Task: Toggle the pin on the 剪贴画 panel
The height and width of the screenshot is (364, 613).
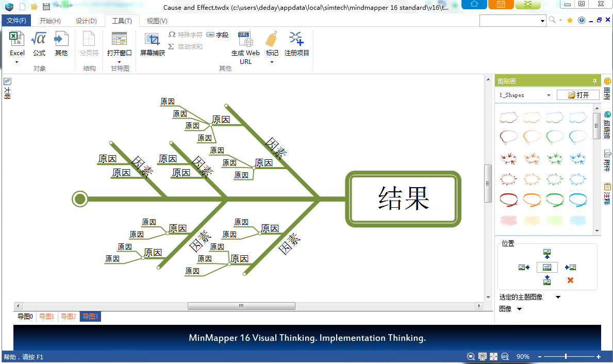Action: (594, 81)
